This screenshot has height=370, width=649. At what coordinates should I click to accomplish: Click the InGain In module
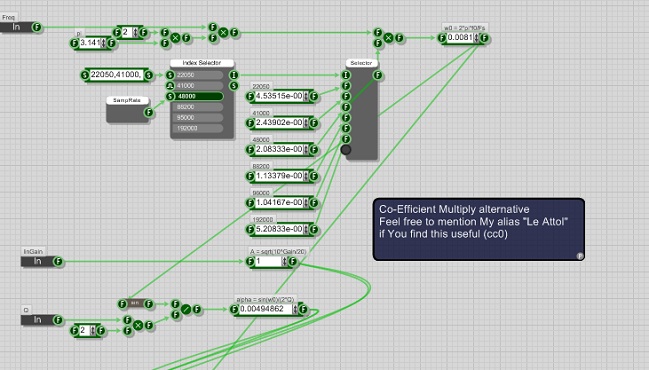coord(38,262)
